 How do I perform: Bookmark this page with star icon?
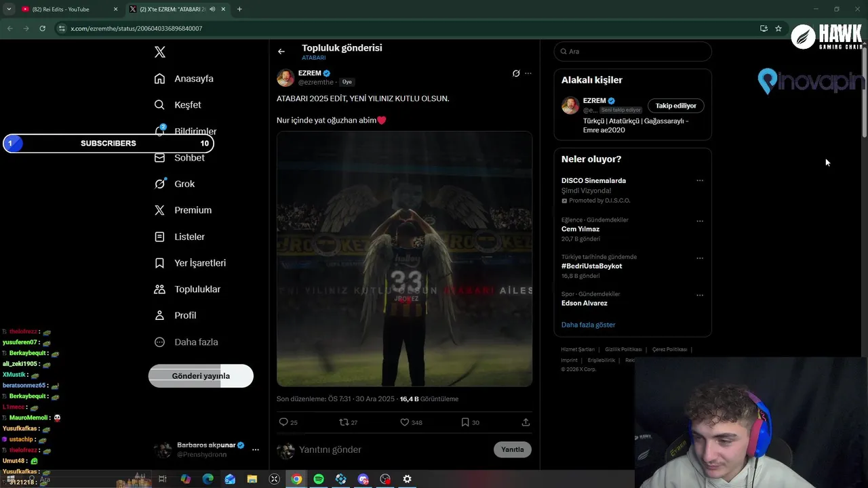[778, 28]
